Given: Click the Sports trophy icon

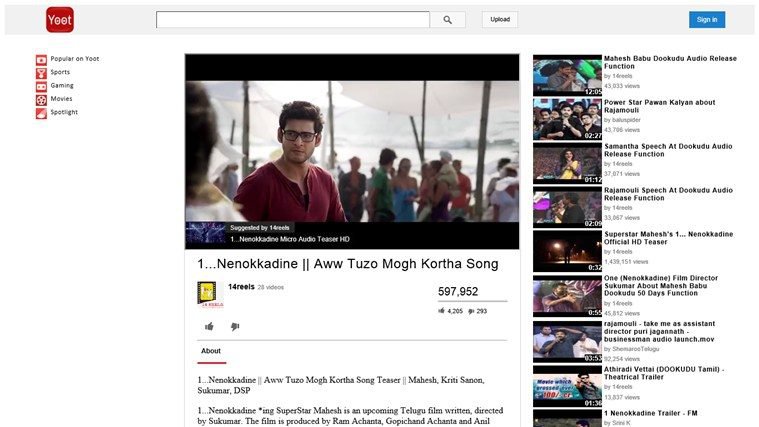Looking at the screenshot, I should pos(41,73).
